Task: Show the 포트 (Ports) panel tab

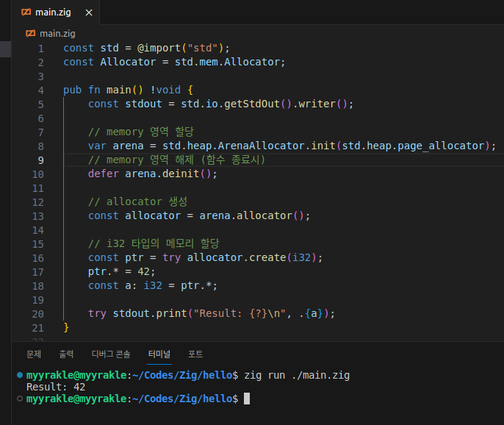Action: [x=195, y=354]
